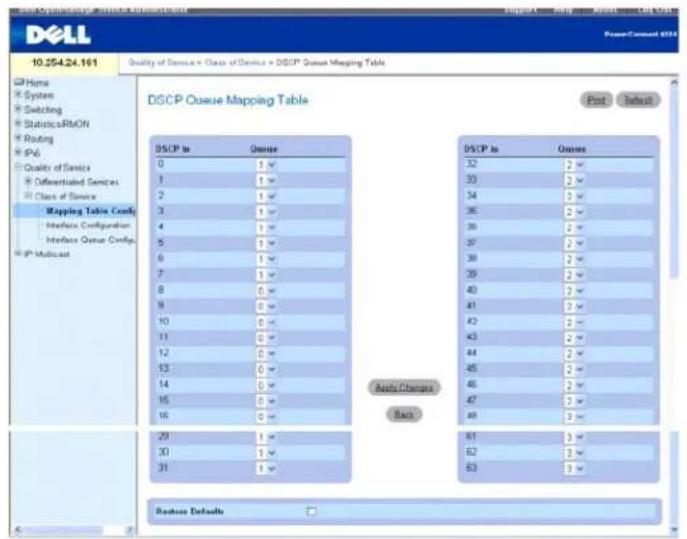The height and width of the screenshot is (539, 687).
Task: Open Queue dropdown for DSCP 13
Action: click(x=266, y=369)
